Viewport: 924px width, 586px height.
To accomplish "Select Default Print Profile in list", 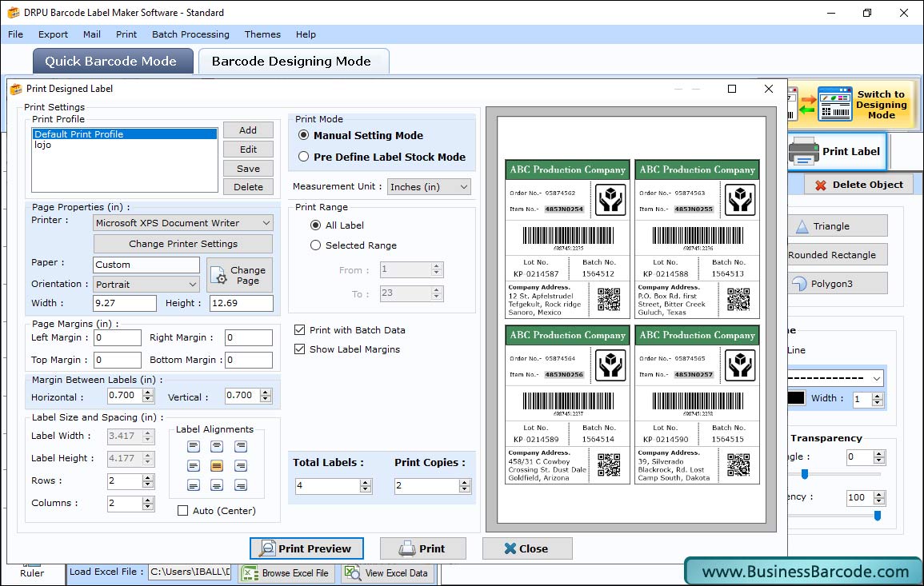I will (x=125, y=134).
